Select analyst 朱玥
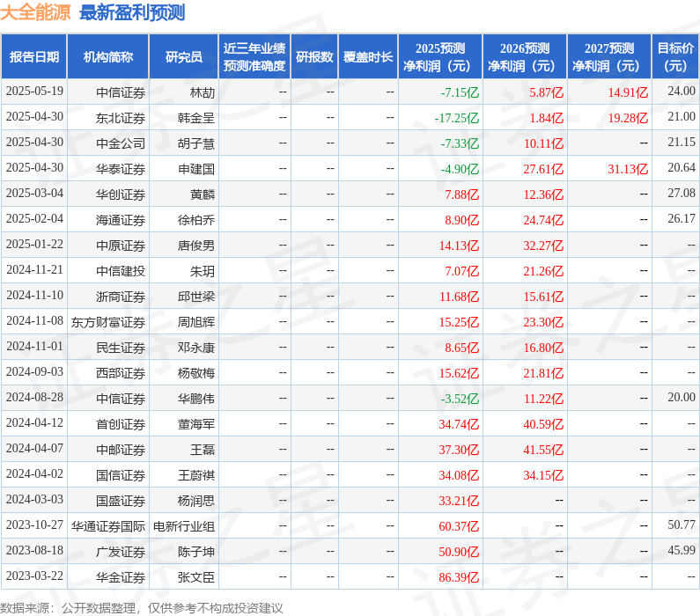 point(203,271)
